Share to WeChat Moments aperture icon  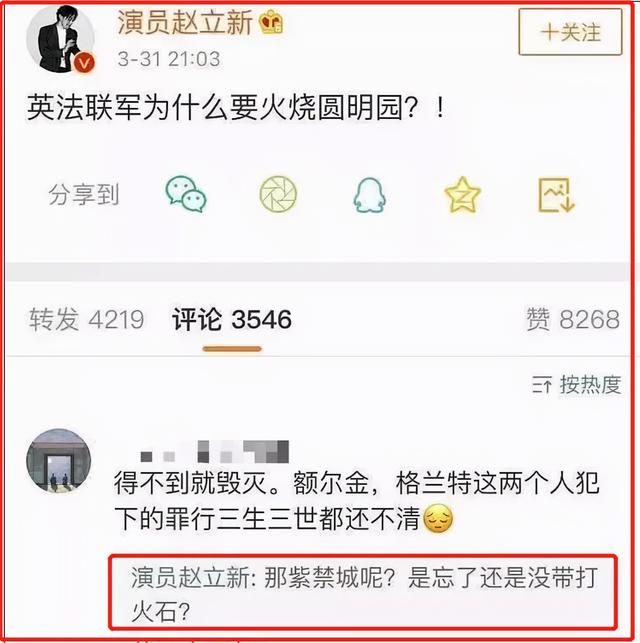(x=278, y=194)
